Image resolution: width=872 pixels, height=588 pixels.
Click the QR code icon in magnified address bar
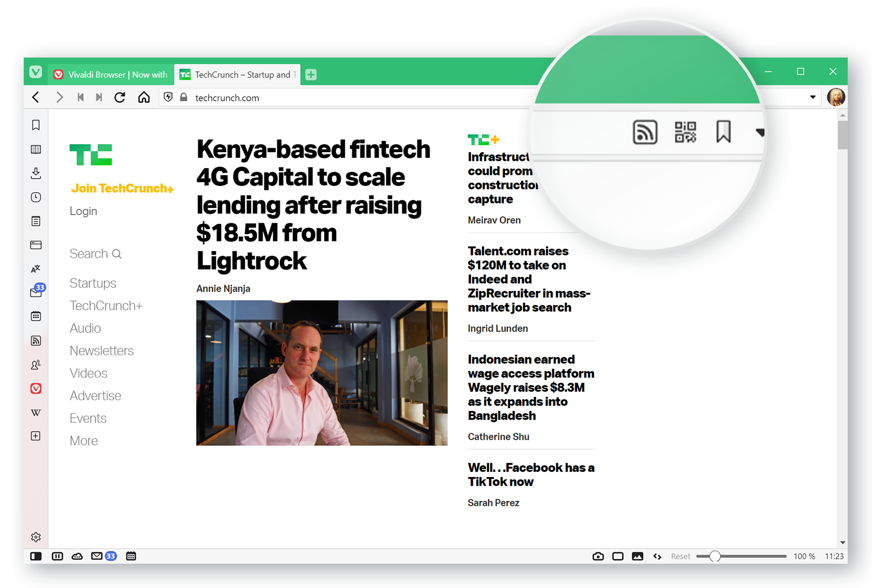685,132
